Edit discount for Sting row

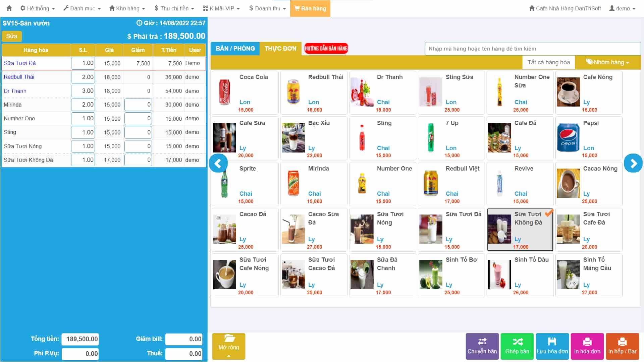138,132
